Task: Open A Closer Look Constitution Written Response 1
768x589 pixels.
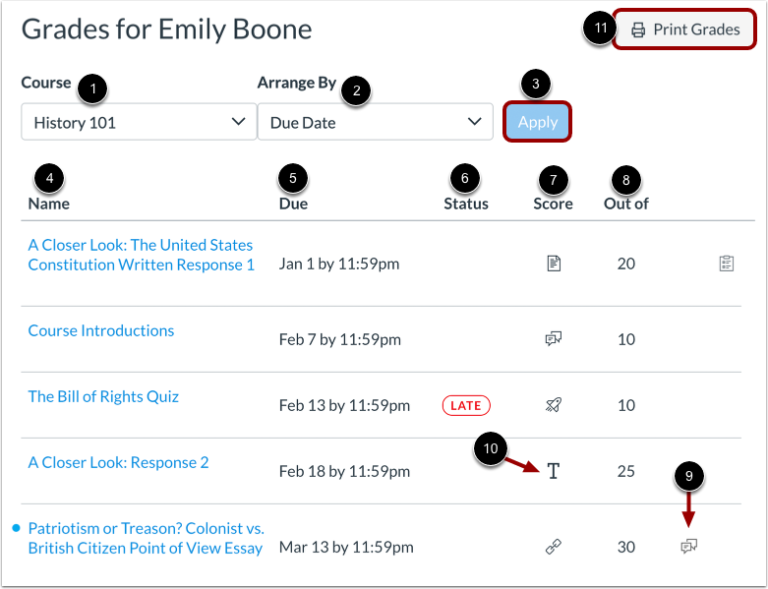Action: (x=140, y=255)
